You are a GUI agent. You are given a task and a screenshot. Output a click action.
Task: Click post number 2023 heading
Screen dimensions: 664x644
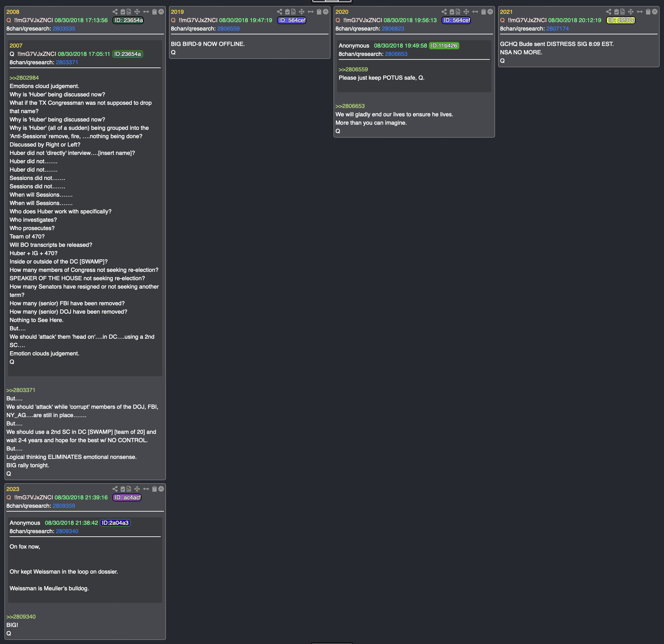click(13, 489)
